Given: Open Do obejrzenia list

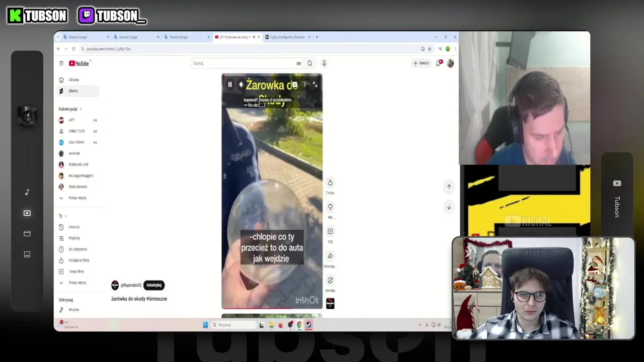Looking at the screenshot, I should click(x=78, y=249).
